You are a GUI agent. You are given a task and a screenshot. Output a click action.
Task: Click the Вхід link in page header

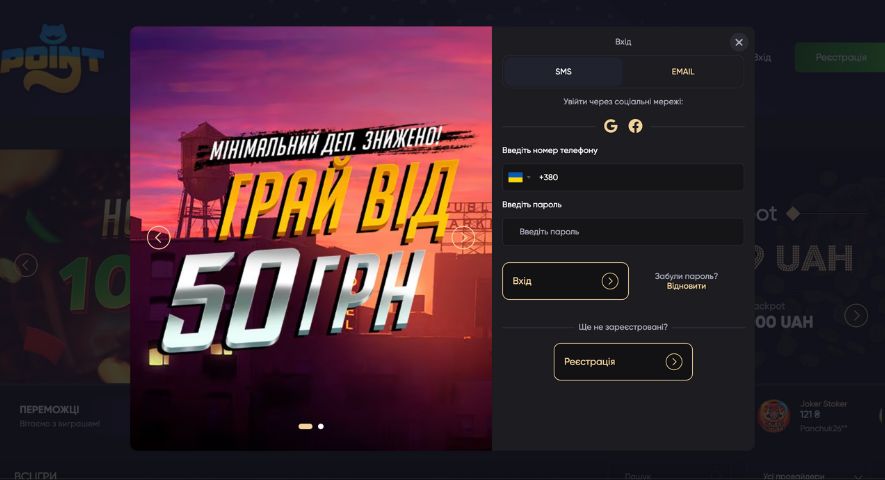click(762, 58)
